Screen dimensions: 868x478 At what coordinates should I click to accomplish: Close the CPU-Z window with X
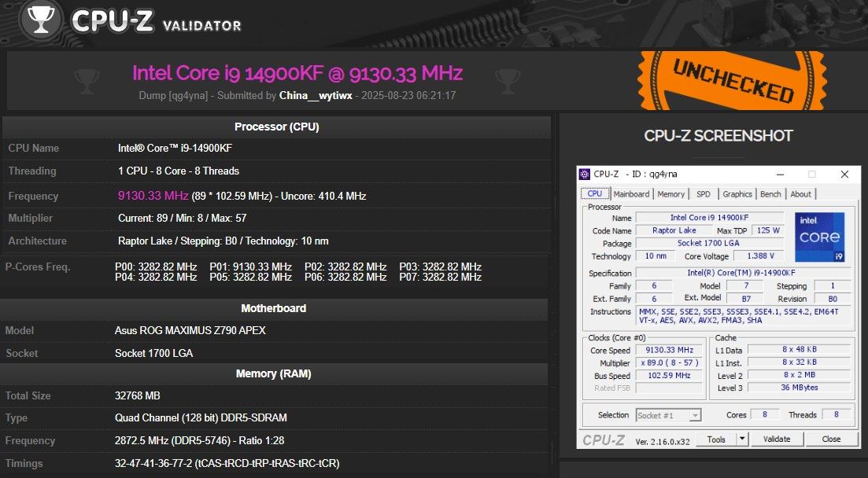[x=844, y=175]
